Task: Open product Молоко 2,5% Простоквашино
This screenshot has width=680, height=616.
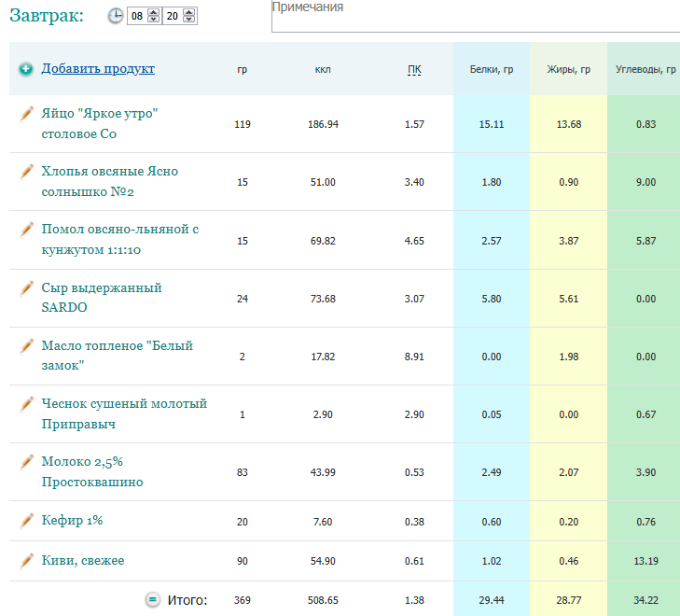Action: click(92, 472)
